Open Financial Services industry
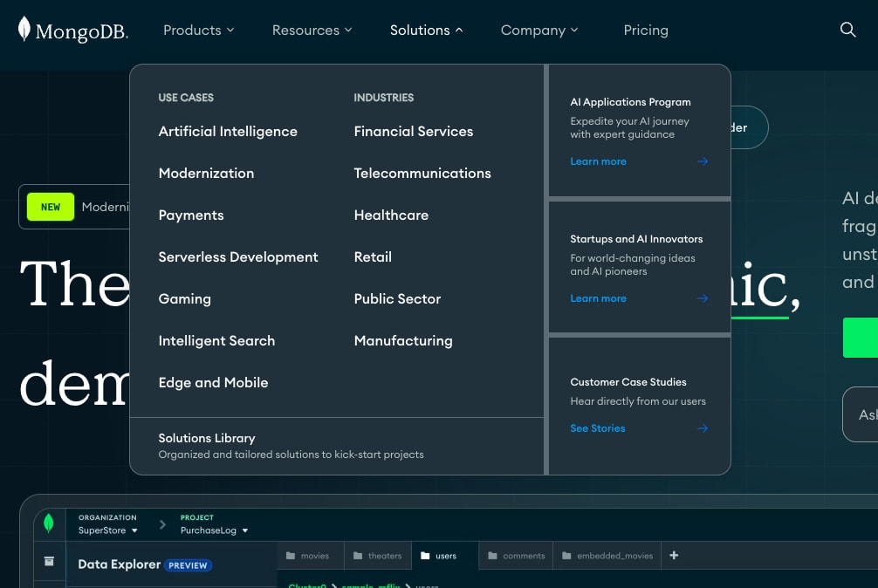This screenshot has height=588, width=878. [413, 132]
